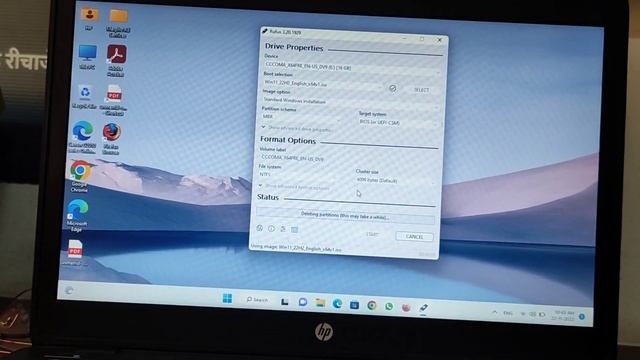Show the Rufus log icon
The image size is (640, 360).
[294, 230]
